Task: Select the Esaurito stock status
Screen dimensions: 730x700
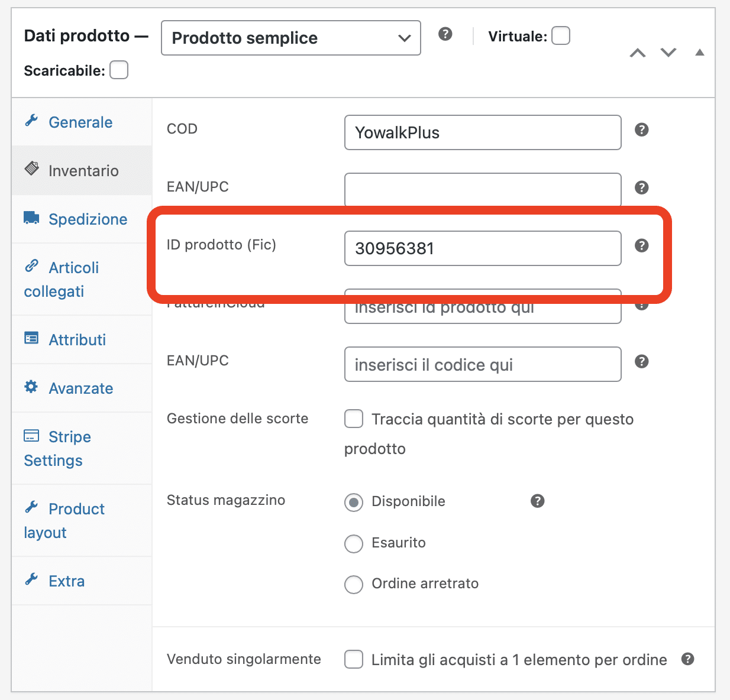Action: pos(354,543)
